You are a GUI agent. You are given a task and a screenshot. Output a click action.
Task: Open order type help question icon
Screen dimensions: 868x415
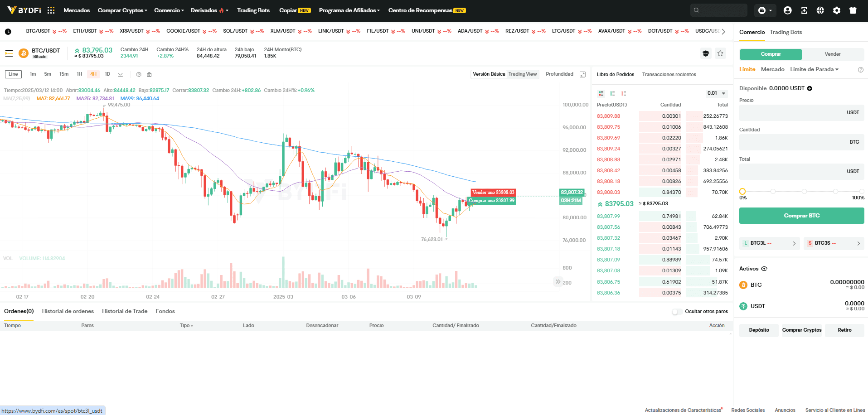point(861,70)
